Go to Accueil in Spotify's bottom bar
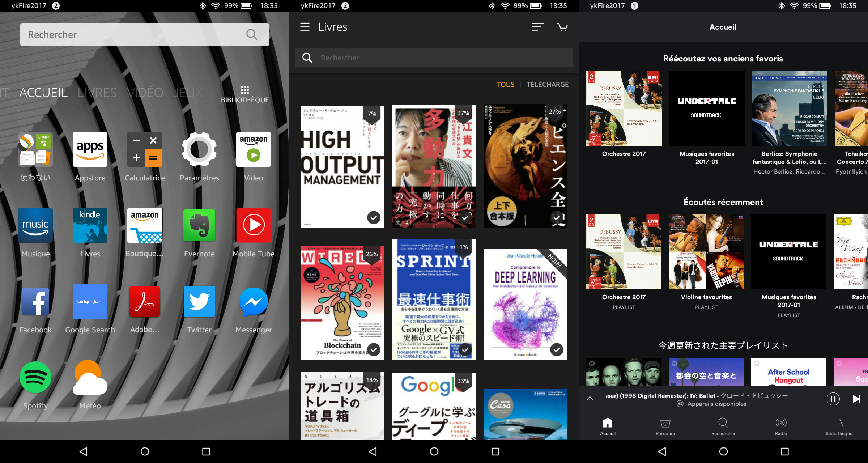Screen dimensions: 868x463 tap(608, 427)
